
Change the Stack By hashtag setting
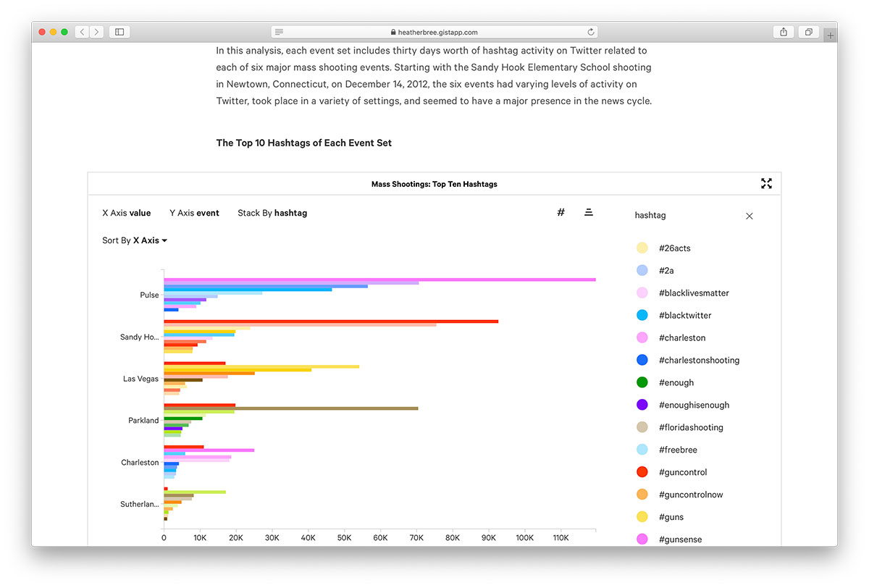272,213
